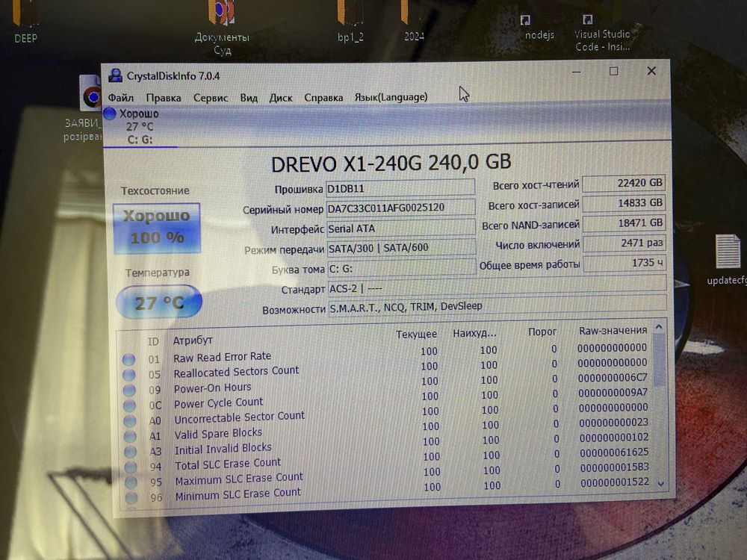This screenshot has width=747, height=560.
Task: Open the Visual Studio Code - Insiders shortcut
Action: (x=602, y=34)
